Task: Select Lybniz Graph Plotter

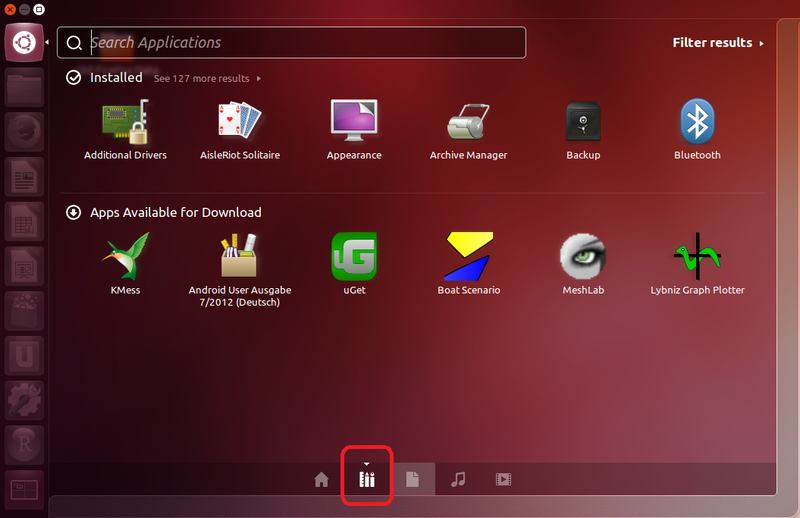Action: pos(697,264)
